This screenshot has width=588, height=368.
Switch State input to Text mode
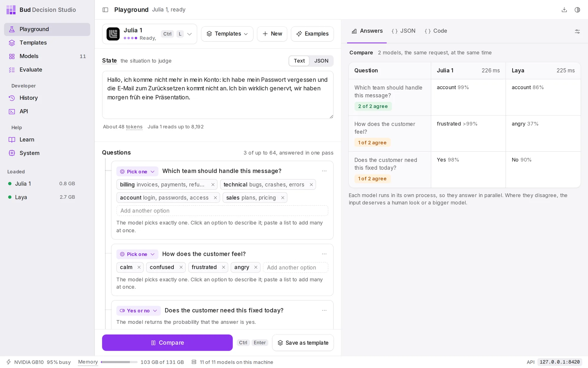click(299, 61)
